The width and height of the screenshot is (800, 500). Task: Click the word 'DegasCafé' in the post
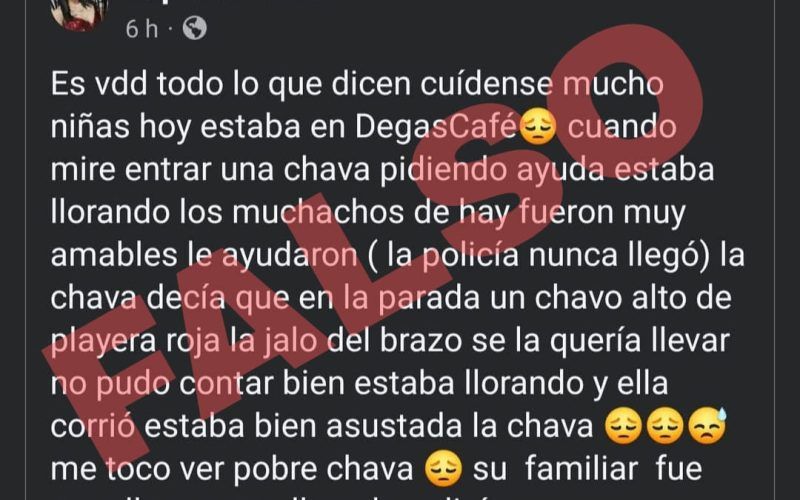pos(436,128)
